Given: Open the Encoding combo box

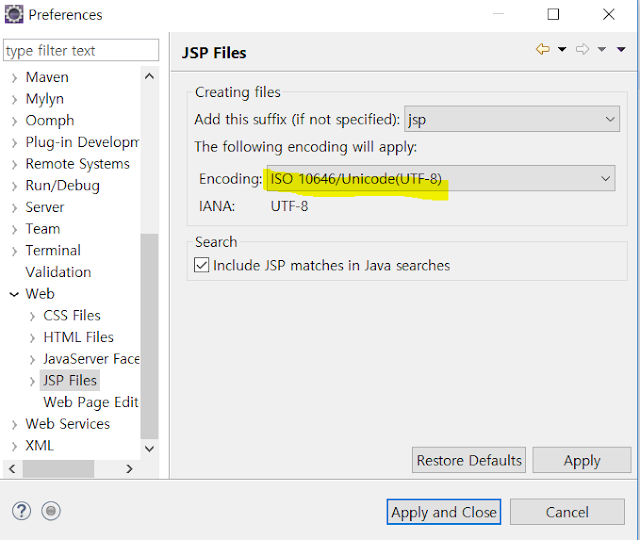Looking at the screenshot, I should click(x=441, y=178).
